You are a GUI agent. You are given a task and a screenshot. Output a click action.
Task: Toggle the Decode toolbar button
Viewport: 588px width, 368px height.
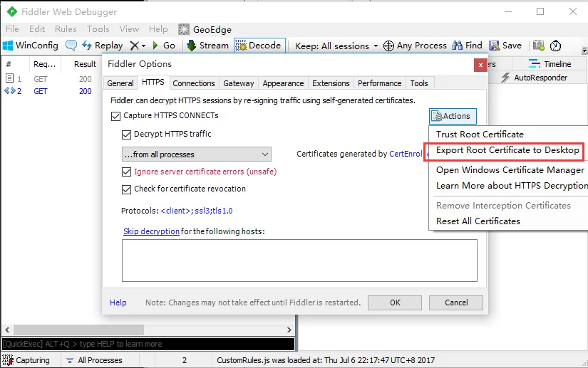pyautogui.click(x=259, y=46)
